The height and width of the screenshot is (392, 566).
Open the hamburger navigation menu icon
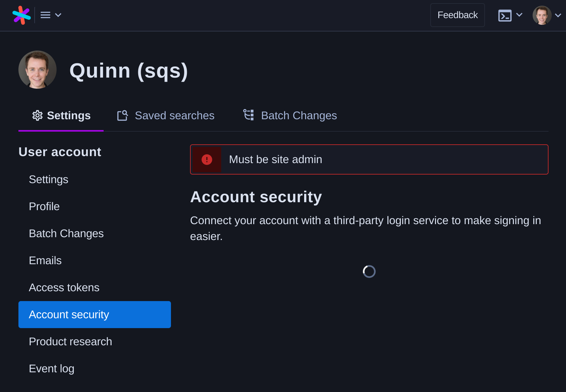click(45, 15)
